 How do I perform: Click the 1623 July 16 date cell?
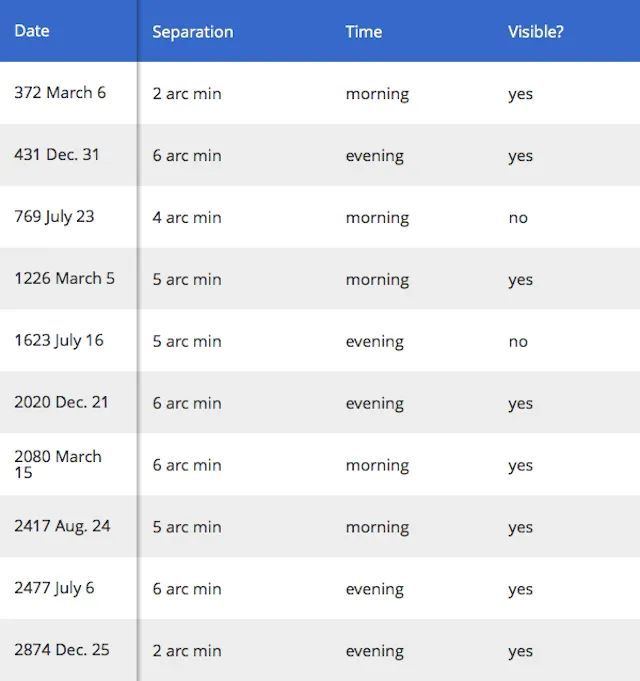[59, 341]
